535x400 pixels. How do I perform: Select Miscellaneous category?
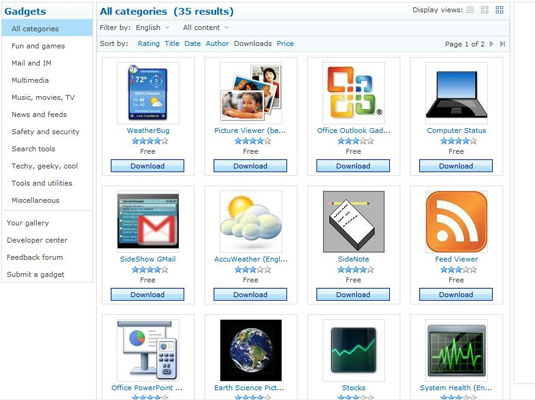(35, 200)
